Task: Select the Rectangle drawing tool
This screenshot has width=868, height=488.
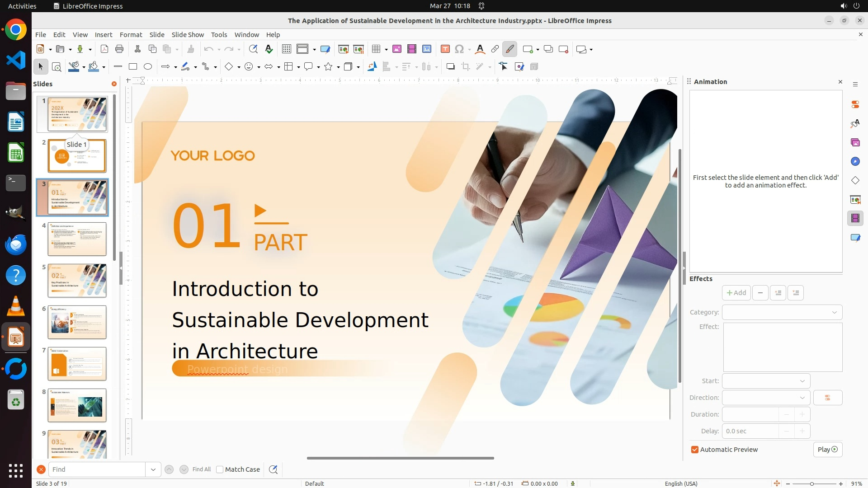Action: [133, 67]
